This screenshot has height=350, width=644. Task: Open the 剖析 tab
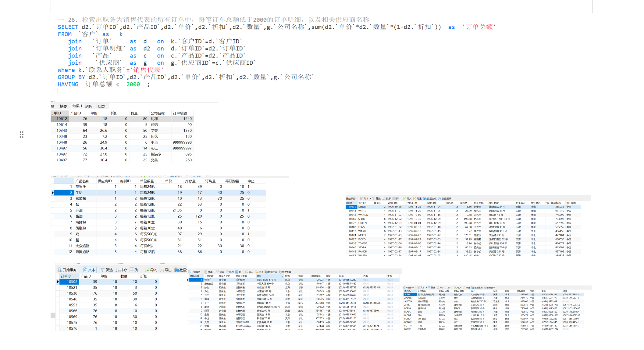89,106
